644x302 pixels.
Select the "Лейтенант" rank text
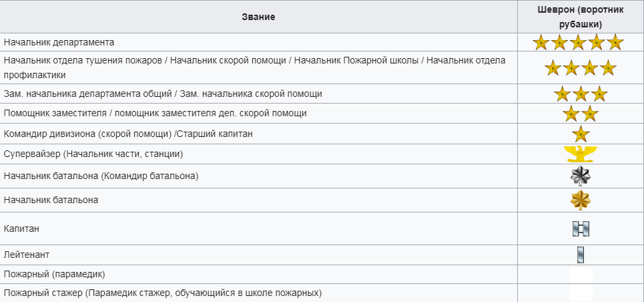(27, 255)
